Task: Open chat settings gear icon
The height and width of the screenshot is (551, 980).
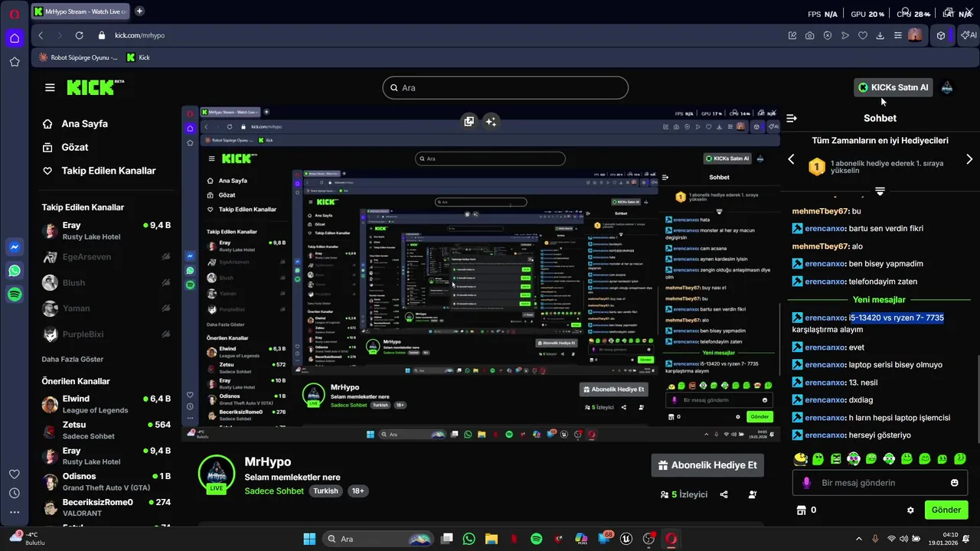Action: [x=910, y=510]
